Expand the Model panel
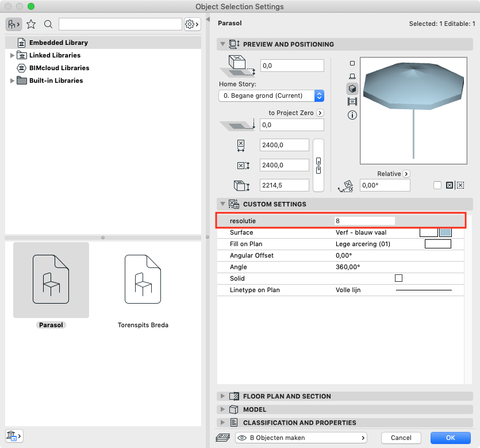This screenshot has width=480, height=448. point(222,409)
